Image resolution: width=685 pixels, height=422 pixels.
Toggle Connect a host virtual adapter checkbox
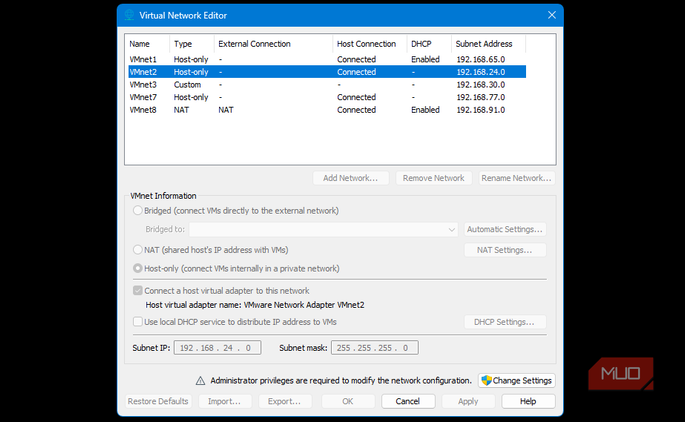(x=138, y=291)
